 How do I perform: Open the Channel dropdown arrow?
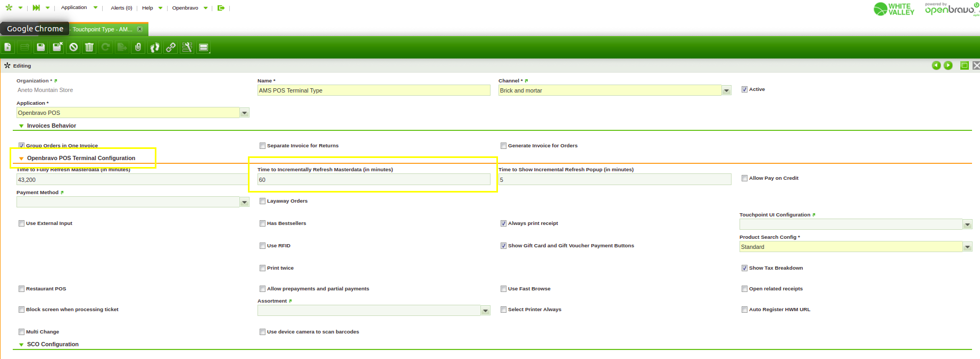click(x=726, y=91)
